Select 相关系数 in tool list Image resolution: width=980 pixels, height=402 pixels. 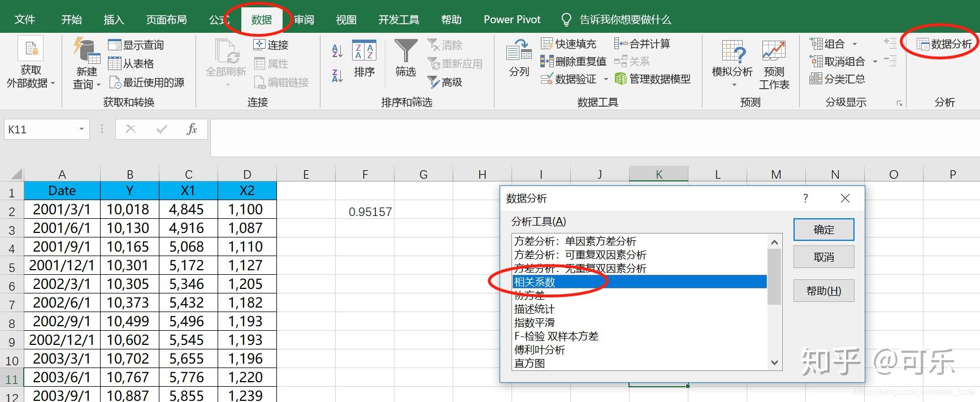(x=639, y=282)
